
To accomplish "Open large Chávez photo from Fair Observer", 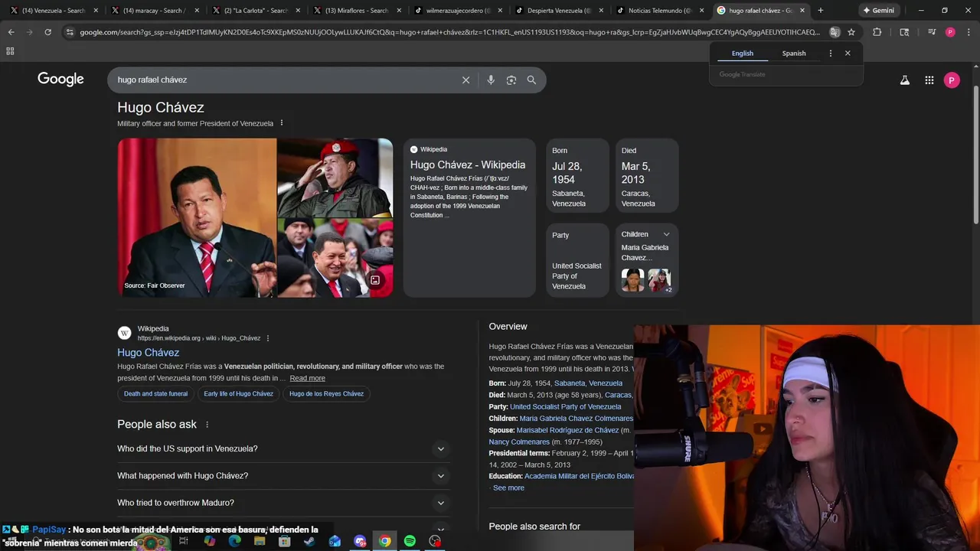I will 197,217.
